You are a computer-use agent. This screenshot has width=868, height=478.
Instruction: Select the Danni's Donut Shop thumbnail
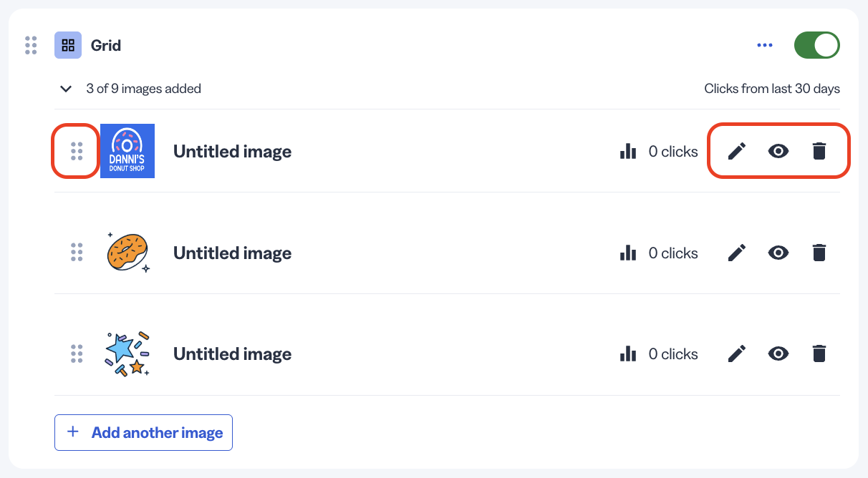click(x=127, y=151)
